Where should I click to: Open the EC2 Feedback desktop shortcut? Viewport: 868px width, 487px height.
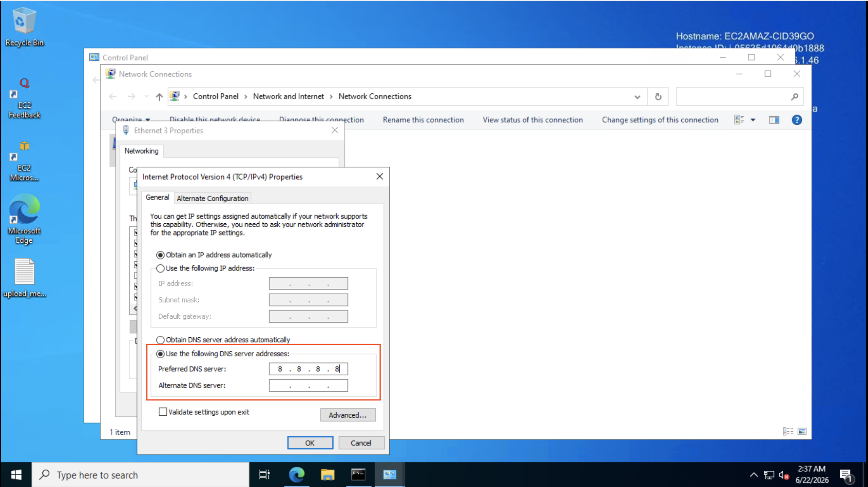click(x=24, y=98)
